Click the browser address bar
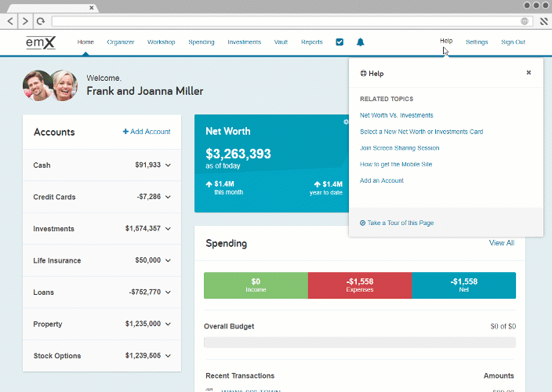 [x=292, y=21]
